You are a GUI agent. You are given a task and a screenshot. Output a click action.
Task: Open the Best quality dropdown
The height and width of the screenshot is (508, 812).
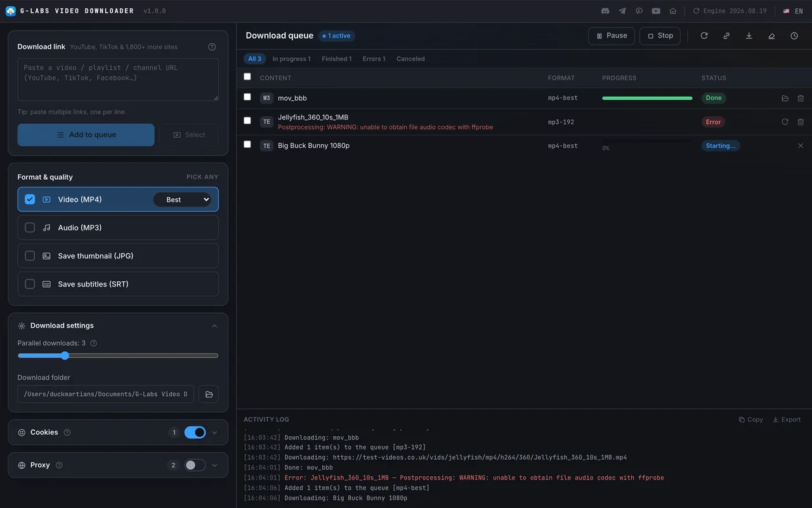point(183,199)
